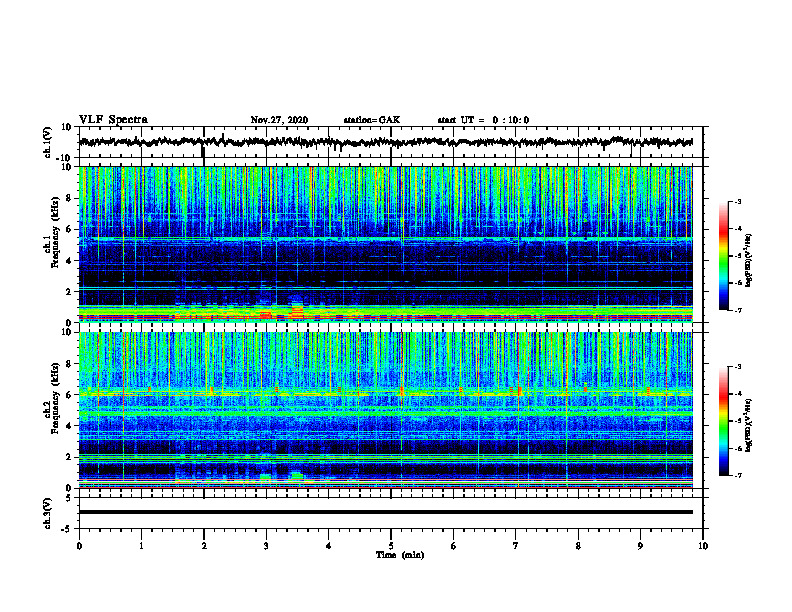Click the black ch.3 flat trace line

pos(386,512)
